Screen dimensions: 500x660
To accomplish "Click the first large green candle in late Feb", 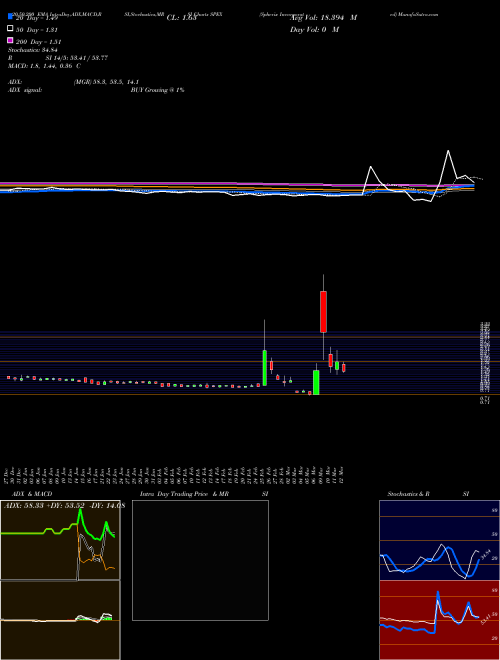I will pos(265,367).
